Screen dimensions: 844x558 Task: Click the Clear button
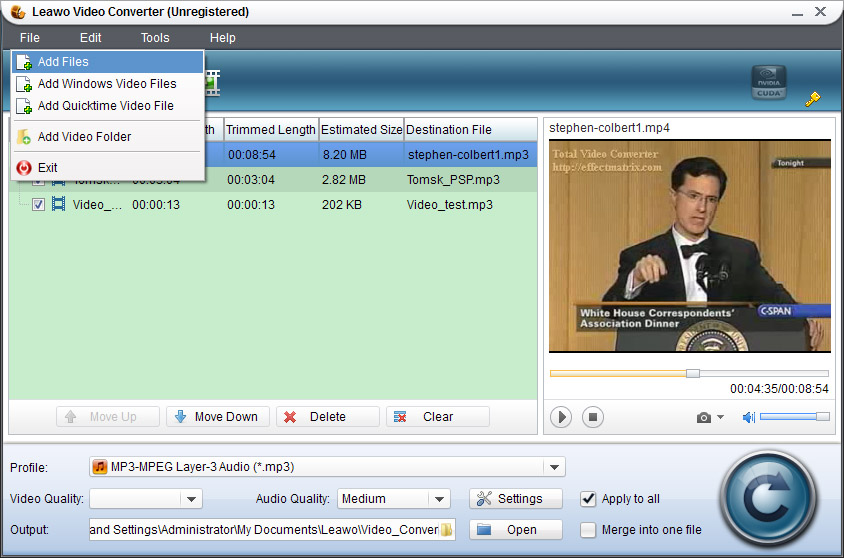(438, 416)
